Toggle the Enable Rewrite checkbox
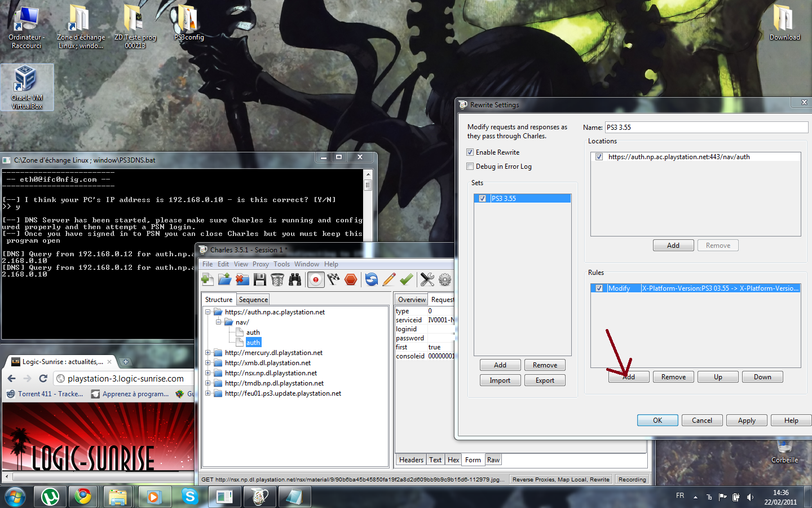 click(470, 152)
